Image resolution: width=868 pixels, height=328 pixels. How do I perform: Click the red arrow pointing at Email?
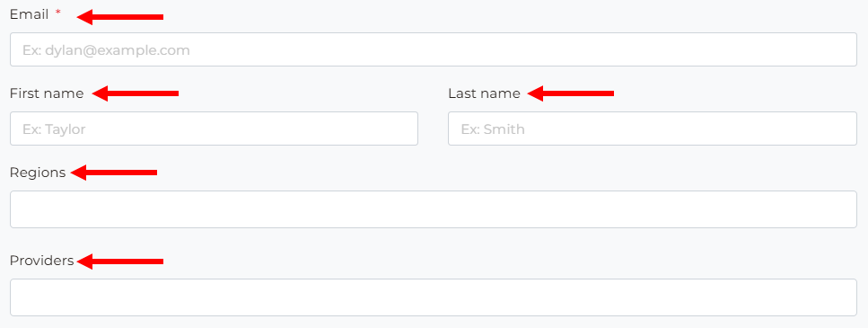[120, 17]
